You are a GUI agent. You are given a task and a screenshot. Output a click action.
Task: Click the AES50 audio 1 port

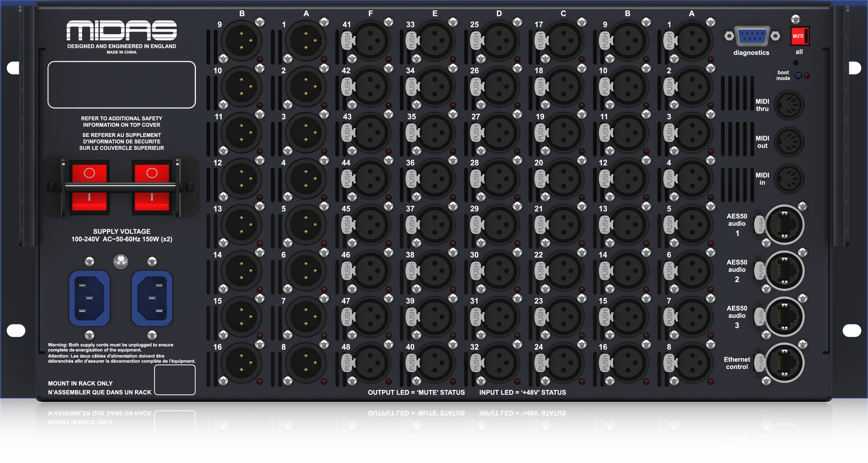(x=784, y=225)
